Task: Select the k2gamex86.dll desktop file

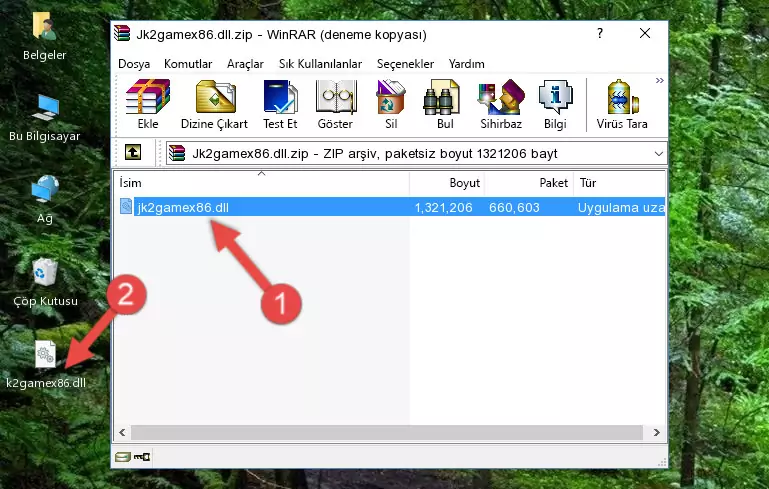Action: click(x=46, y=365)
